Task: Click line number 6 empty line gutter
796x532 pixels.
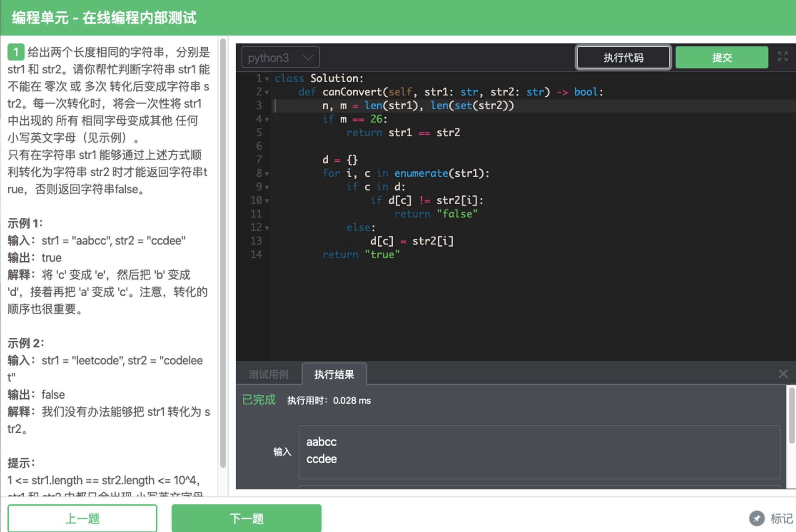Action: point(259,146)
